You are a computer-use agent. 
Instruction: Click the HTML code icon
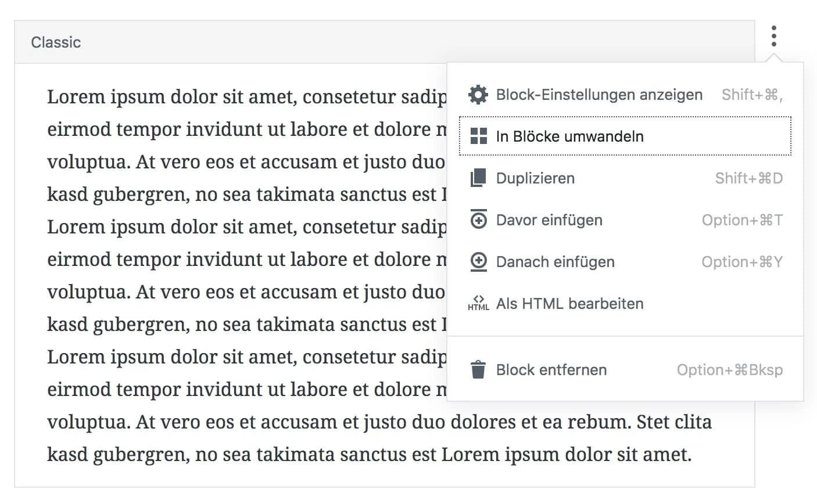tap(478, 304)
